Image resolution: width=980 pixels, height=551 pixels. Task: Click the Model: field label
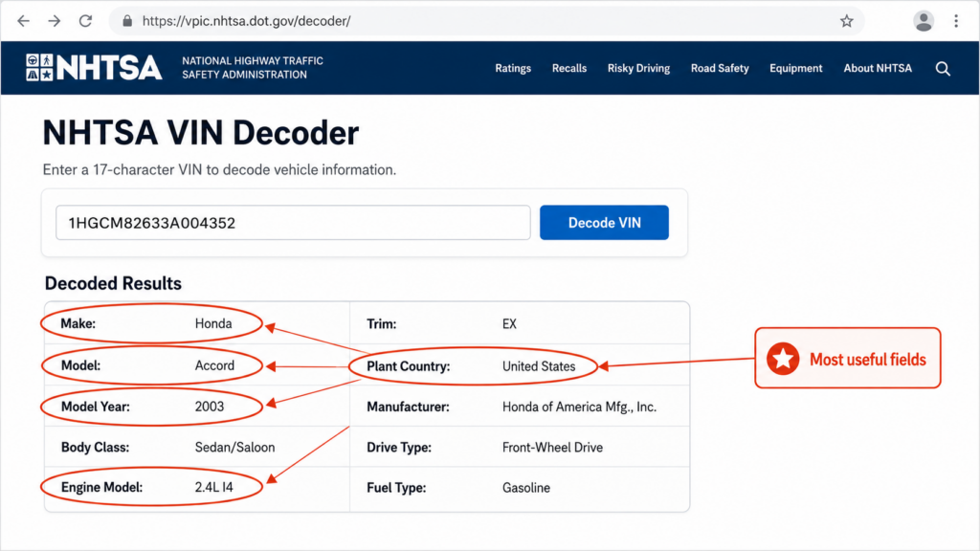click(80, 365)
